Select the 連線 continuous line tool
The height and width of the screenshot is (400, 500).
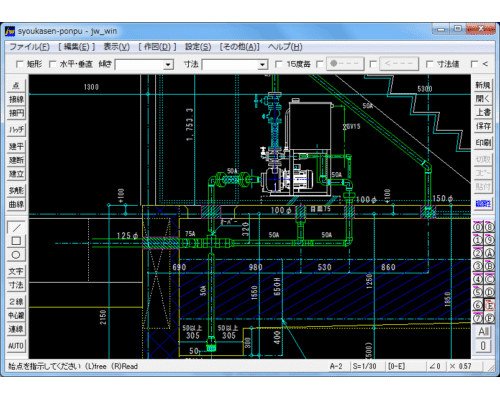[x=16, y=329]
